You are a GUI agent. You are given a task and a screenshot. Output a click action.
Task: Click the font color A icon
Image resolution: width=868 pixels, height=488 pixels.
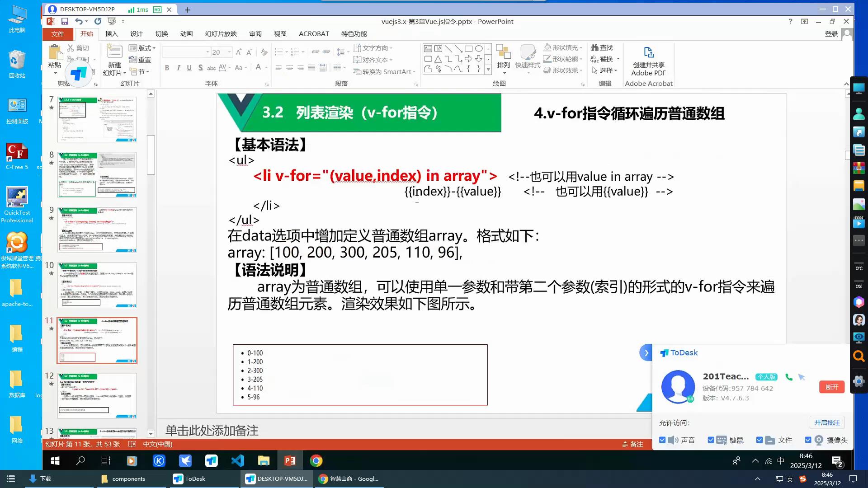[258, 67]
